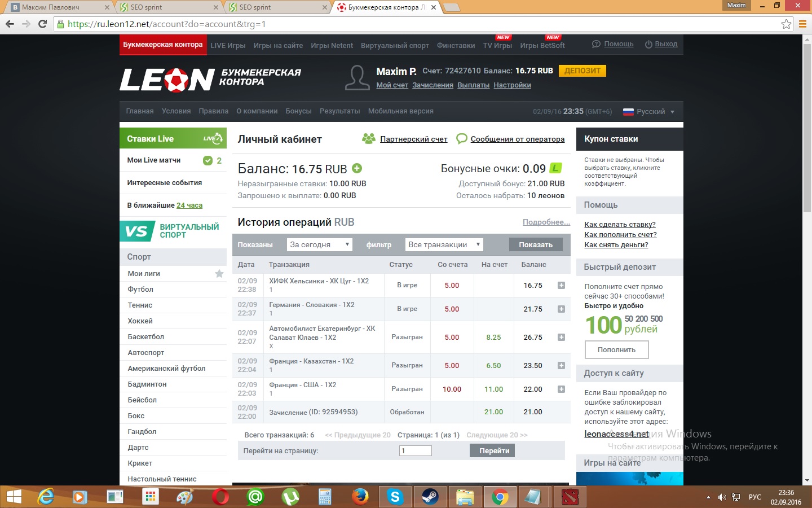Open the LIVE Игры menu item
Screen dimensions: 812x508
pyautogui.click(x=228, y=46)
